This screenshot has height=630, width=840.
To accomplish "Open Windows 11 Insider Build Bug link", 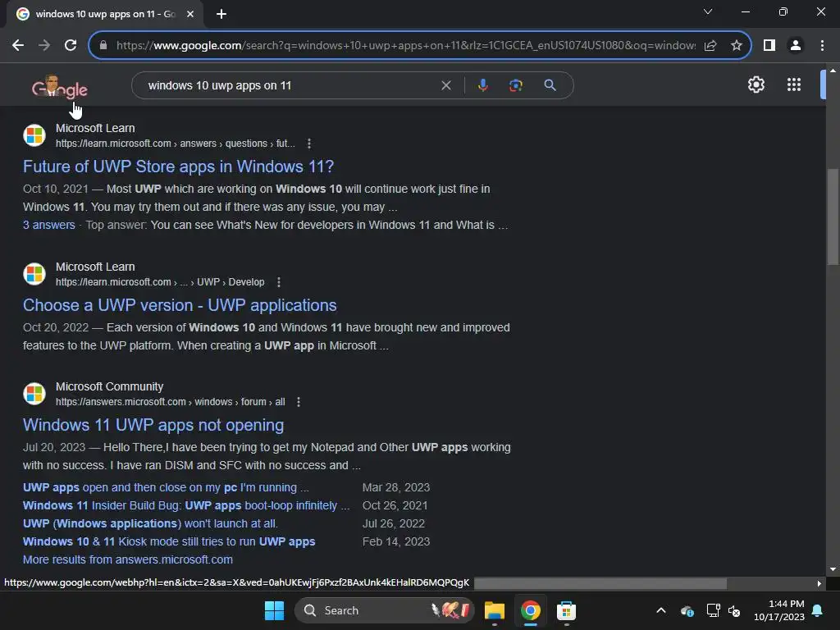I will [186, 505].
